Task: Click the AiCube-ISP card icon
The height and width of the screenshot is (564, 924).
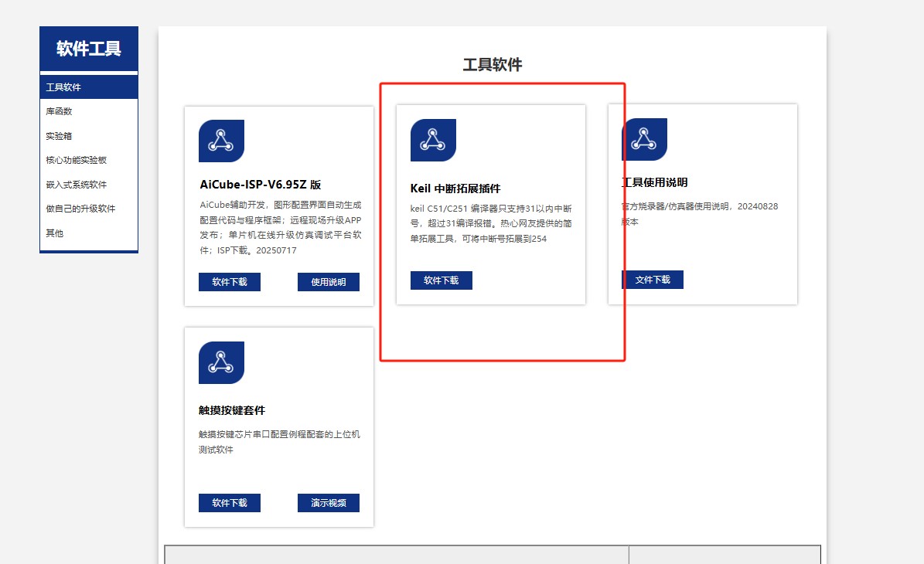Action: pyautogui.click(x=221, y=141)
